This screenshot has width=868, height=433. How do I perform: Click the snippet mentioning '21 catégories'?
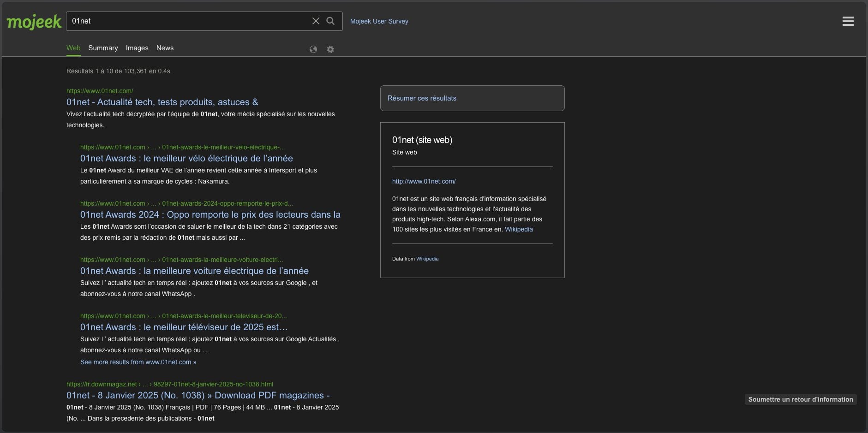[x=209, y=232]
